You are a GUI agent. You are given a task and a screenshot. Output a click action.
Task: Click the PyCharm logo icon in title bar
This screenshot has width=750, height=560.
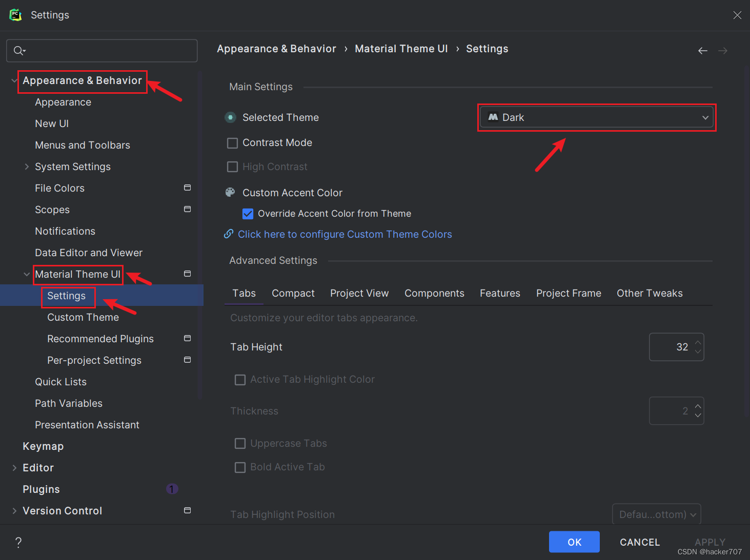click(16, 15)
